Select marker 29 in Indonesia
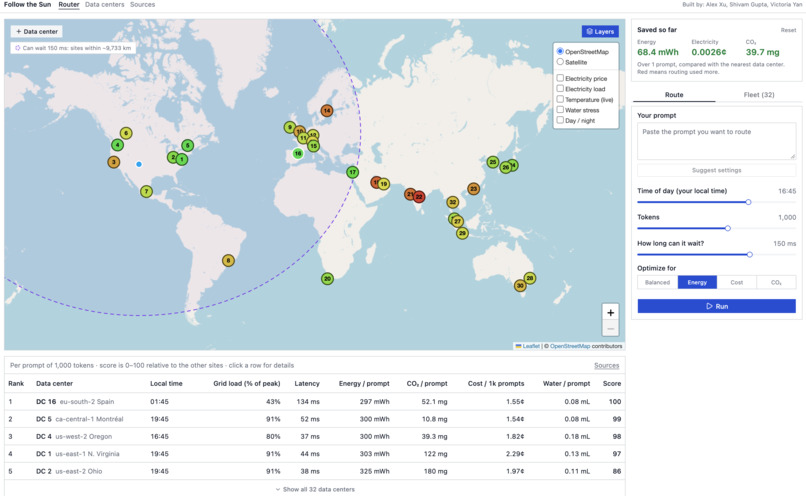The image size is (806, 496). tap(462, 233)
